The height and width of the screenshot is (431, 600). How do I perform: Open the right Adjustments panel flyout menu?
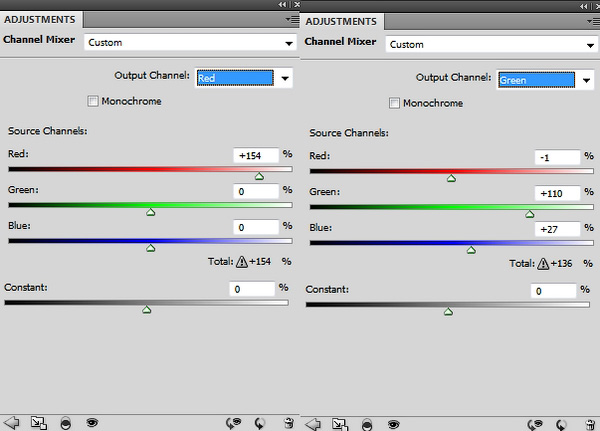click(593, 21)
